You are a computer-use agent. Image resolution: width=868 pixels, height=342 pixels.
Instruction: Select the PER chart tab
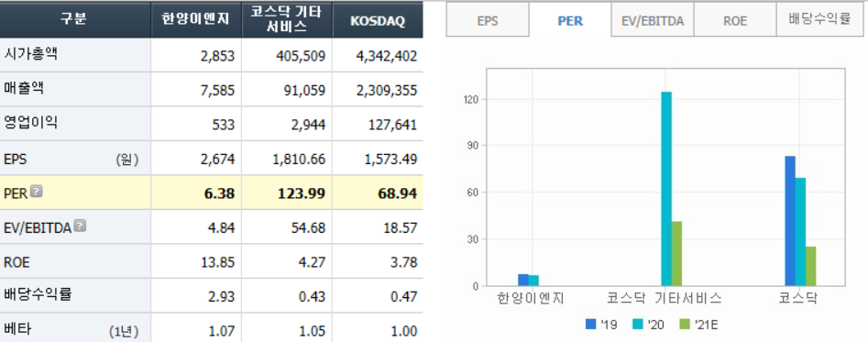click(570, 21)
